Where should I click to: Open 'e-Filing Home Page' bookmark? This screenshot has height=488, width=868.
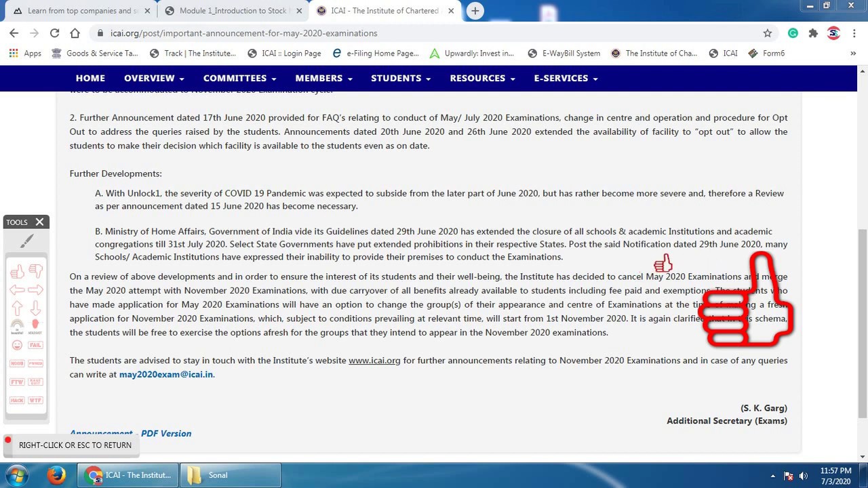coord(375,53)
